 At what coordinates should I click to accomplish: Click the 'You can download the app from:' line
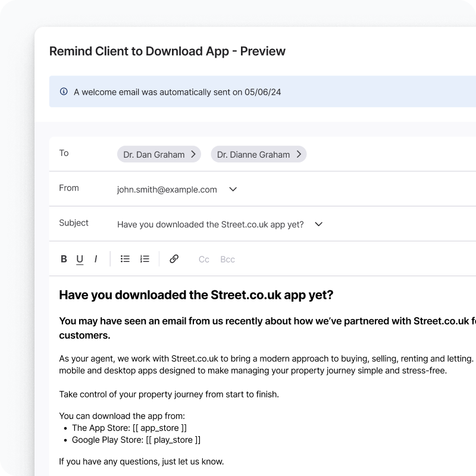pyautogui.click(x=122, y=416)
